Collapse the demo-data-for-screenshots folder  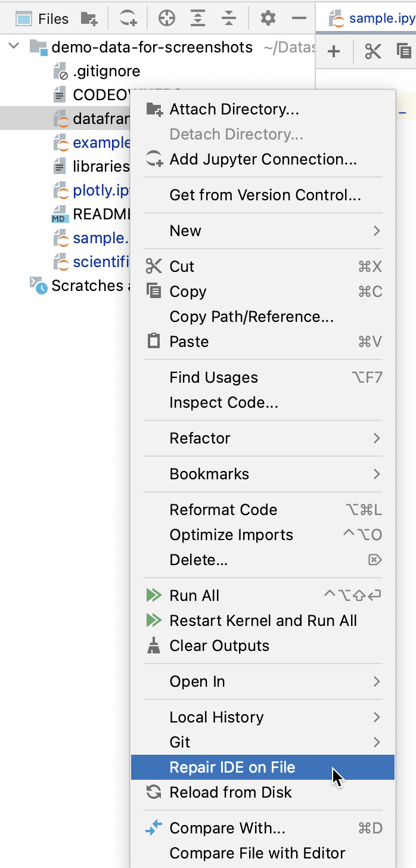click(13, 45)
